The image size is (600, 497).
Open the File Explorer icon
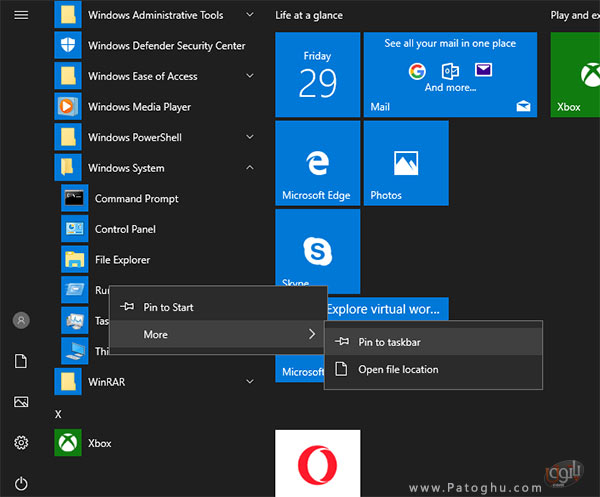click(75, 259)
